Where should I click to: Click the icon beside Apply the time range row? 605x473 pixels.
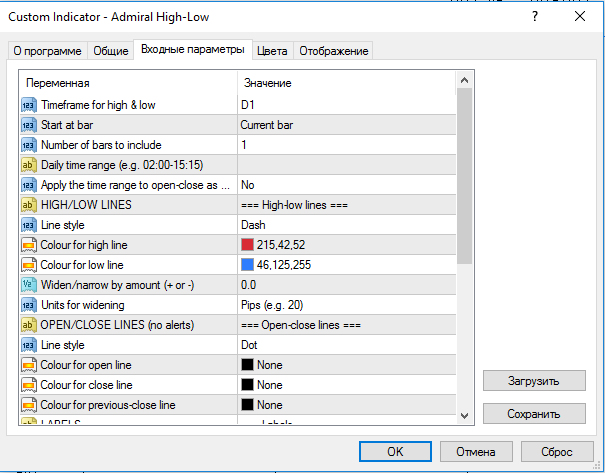pyautogui.click(x=29, y=185)
